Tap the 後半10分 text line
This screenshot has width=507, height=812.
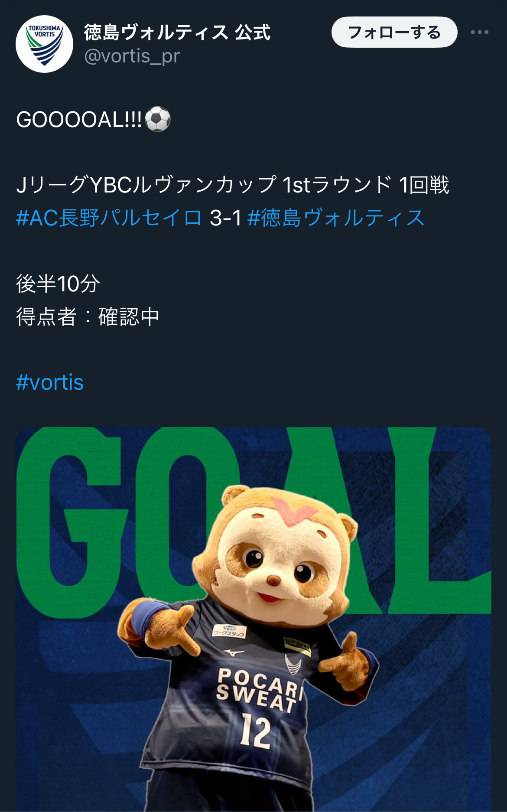pyautogui.click(x=58, y=284)
